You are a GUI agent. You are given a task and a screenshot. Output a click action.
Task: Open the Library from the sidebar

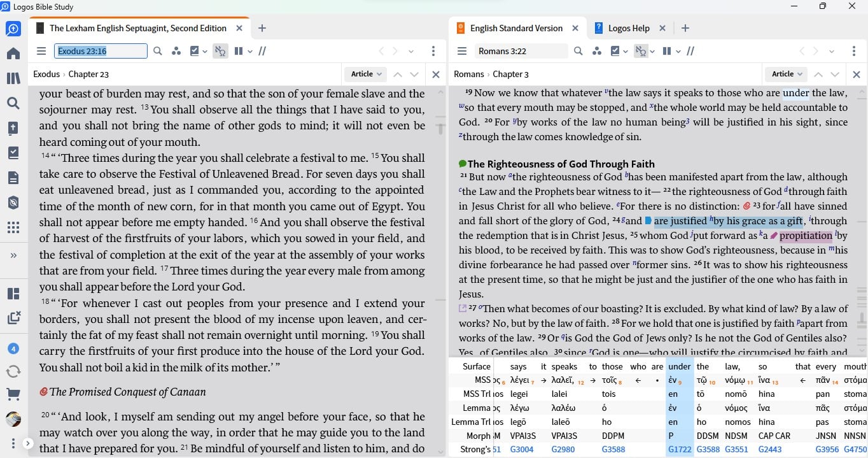[x=13, y=78]
